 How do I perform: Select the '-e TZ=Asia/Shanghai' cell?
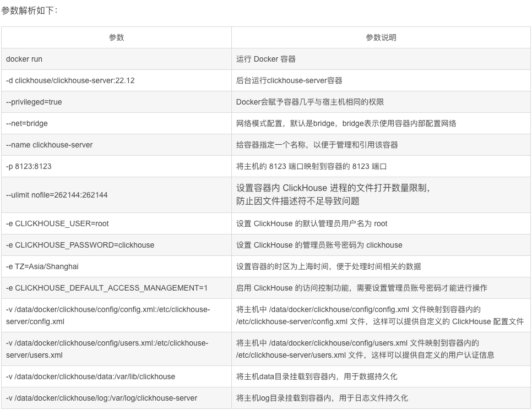point(116,266)
